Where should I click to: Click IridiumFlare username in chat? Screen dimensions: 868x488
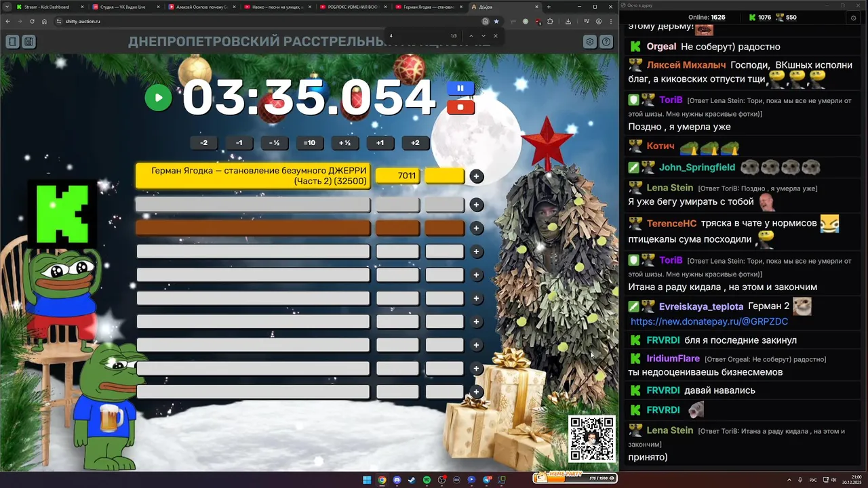tap(673, 359)
